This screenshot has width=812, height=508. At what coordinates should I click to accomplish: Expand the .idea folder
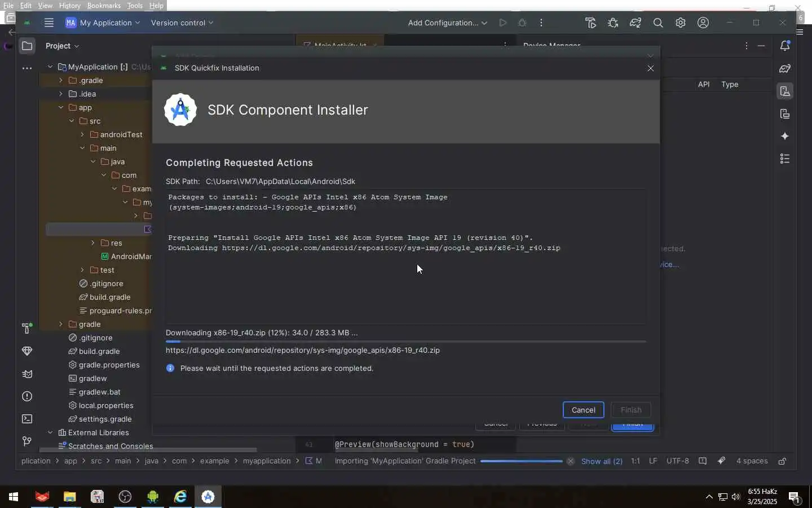(61, 94)
